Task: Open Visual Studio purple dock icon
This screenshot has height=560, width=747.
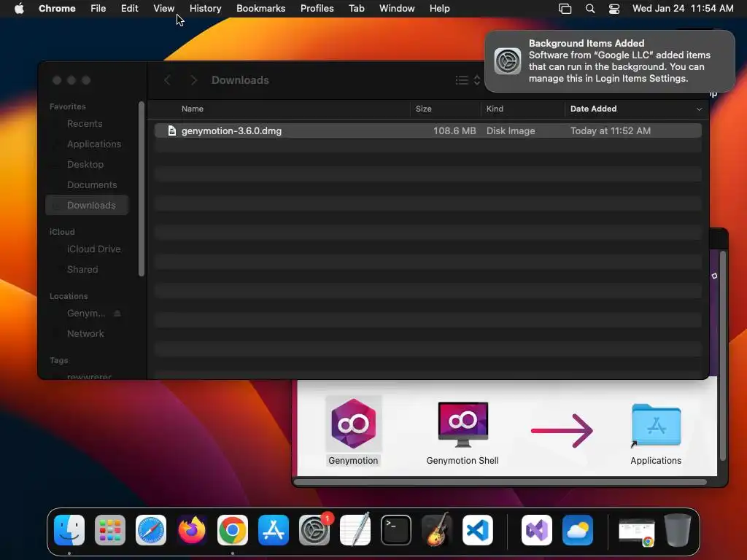Action: pos(537,530)
